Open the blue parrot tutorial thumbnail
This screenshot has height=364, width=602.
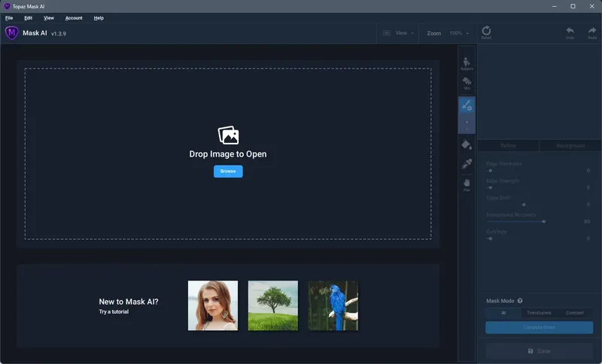click(333, 305)
